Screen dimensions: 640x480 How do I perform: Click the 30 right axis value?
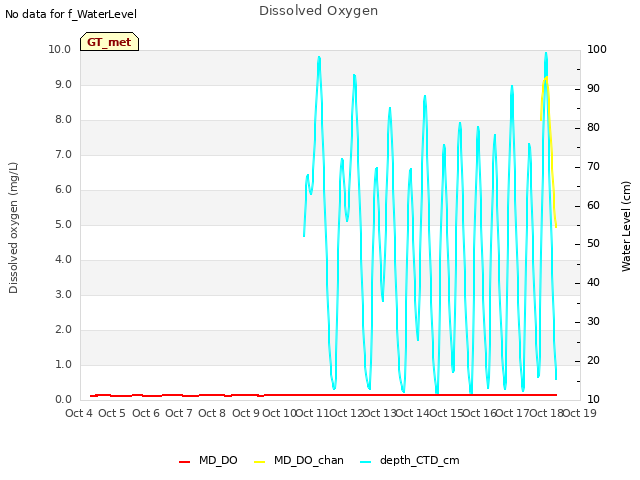click(593, 322)
